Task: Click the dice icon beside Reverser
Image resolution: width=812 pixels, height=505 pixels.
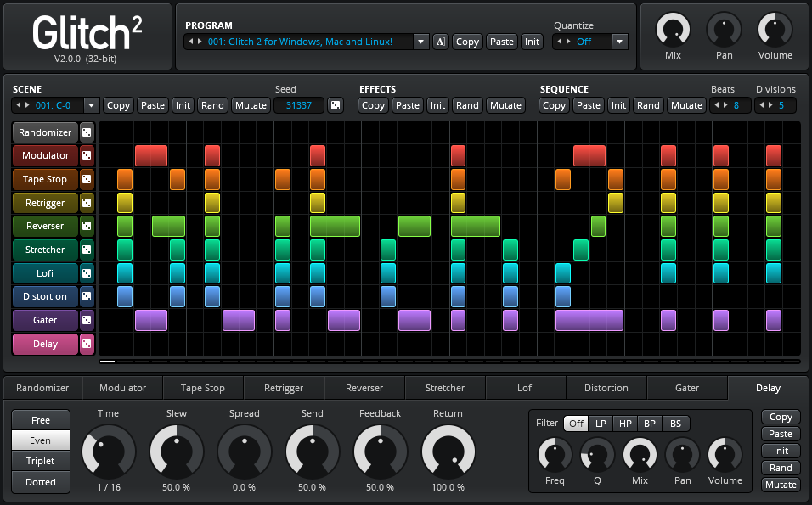Action: [x=87, y=227]
